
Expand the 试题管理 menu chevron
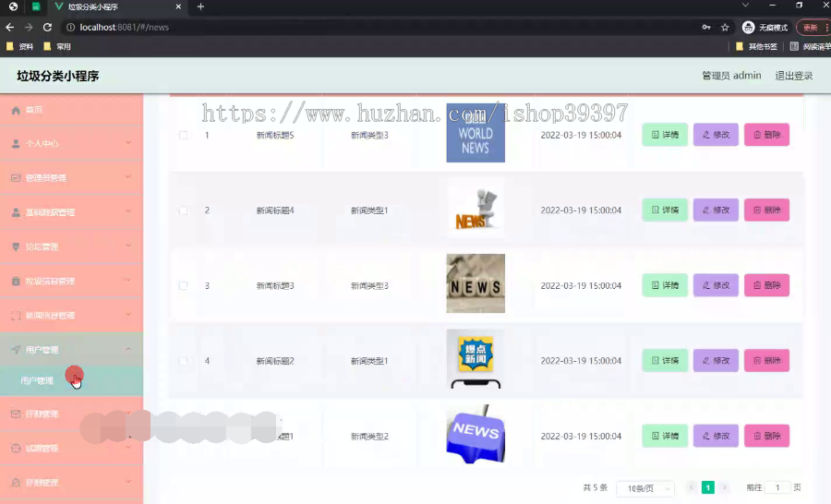(x=128, y=448)
